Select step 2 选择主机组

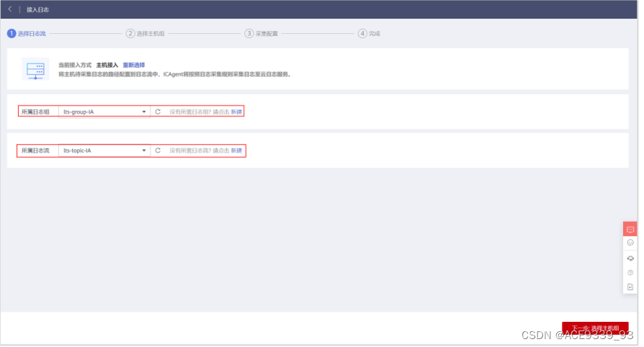coord(146,34)
